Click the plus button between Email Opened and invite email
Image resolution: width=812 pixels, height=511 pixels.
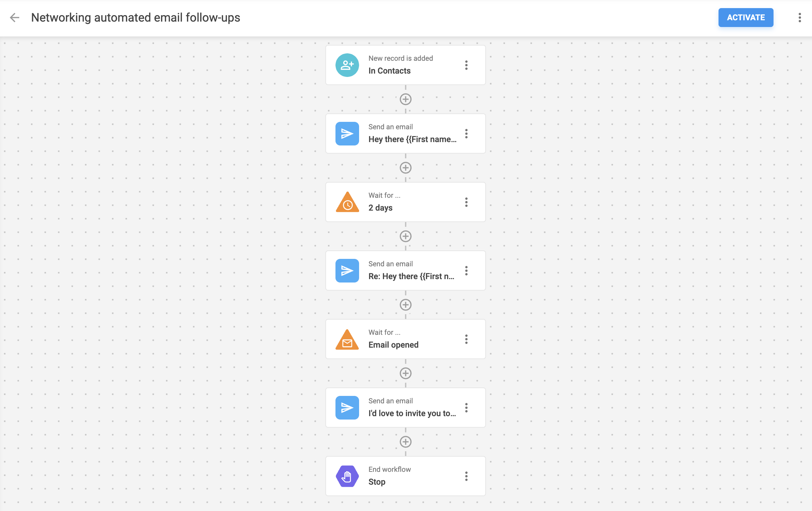pos(405,373)
